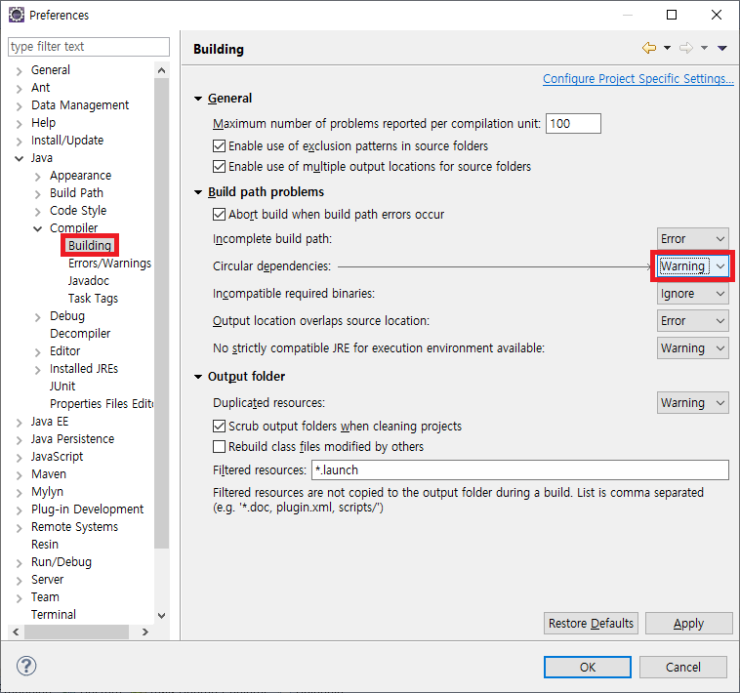Open the view menu triangle icon

[x=722, y=48]
